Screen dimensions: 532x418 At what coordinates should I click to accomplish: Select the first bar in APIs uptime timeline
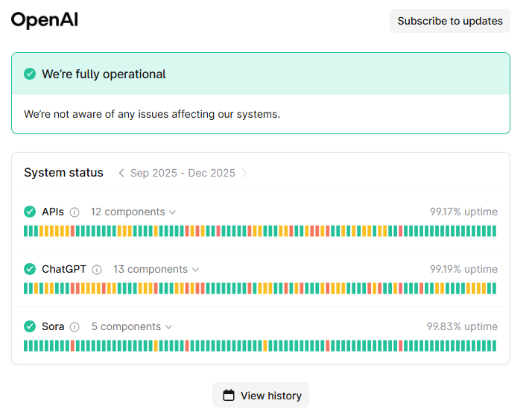26,231
